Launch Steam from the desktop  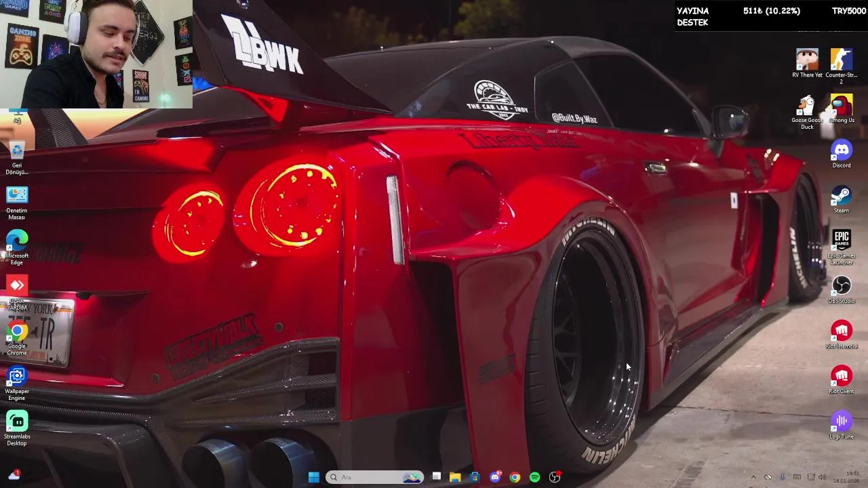pyautogui.click(x=842, y=199)
